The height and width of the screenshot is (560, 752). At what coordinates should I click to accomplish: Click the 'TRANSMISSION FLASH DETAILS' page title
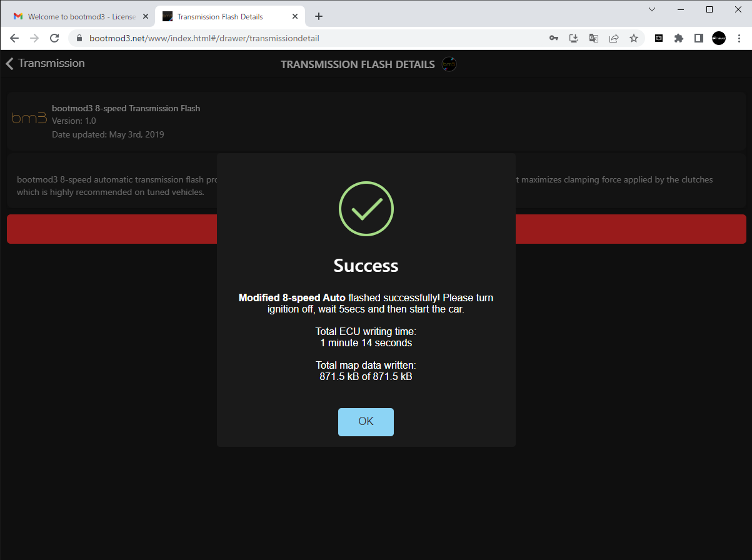358,64
